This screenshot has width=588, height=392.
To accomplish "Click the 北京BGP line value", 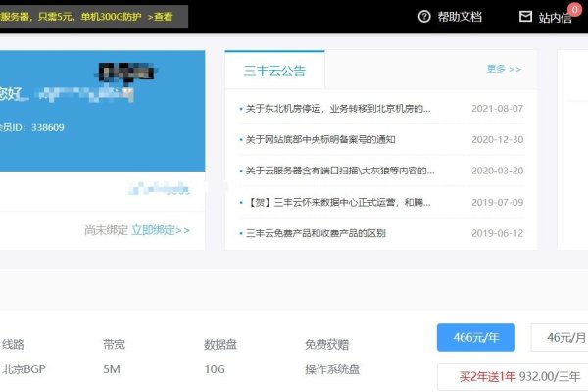I will tap(24, 369).
